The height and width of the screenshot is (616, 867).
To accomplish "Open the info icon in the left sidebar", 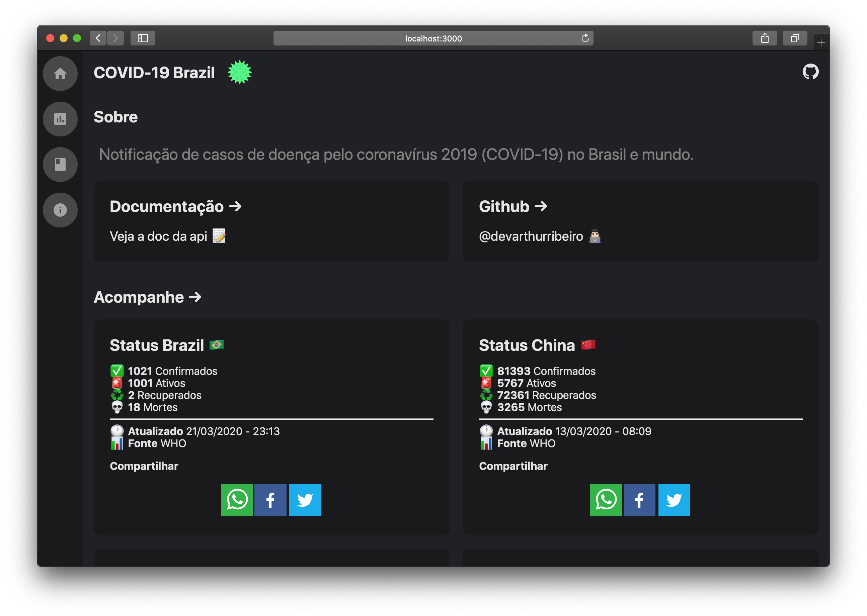I will click(x=60, y=210).
